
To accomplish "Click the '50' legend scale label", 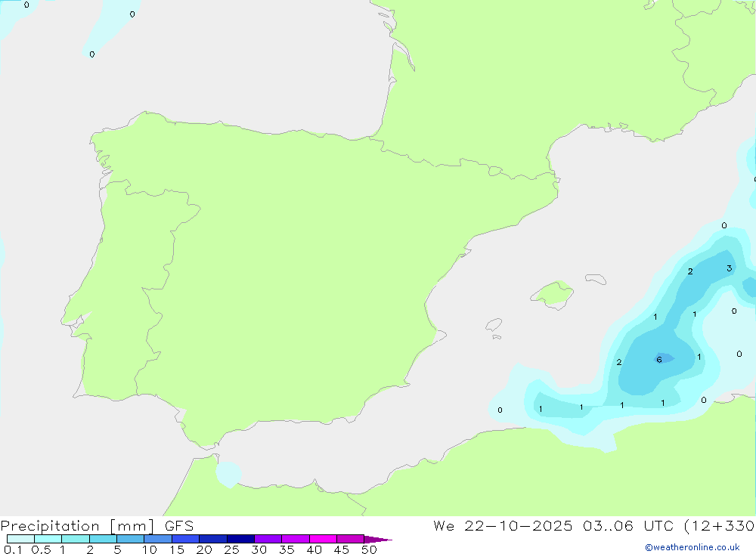I will 370,549.
